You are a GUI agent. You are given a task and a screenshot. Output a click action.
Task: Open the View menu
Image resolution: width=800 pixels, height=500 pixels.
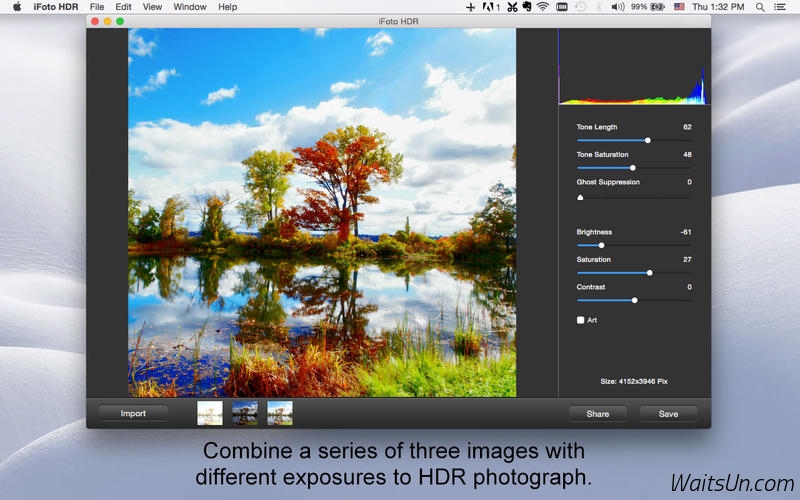click(152, 7)
